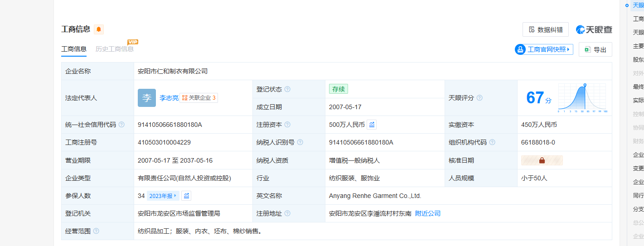Screen dimensions: 644x246
Task: Click the 成立日期 value 2007-05-17
Action: [x=345, y=107]
